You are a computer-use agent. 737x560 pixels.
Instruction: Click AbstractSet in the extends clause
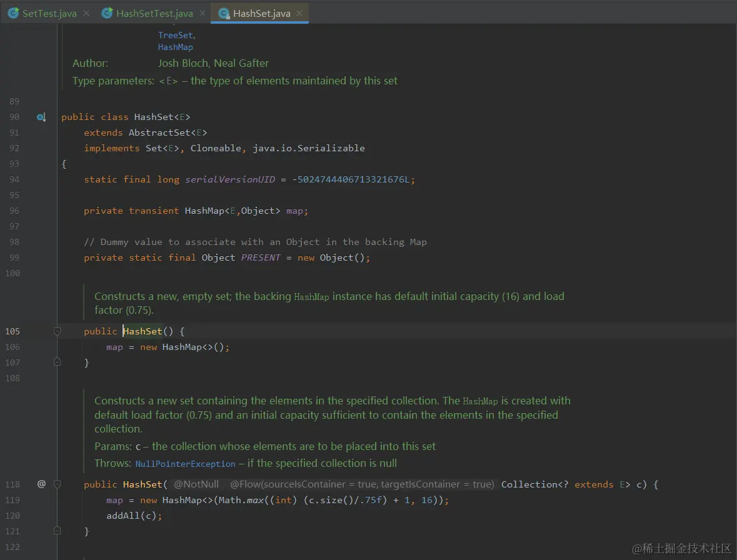click(159, 132)
